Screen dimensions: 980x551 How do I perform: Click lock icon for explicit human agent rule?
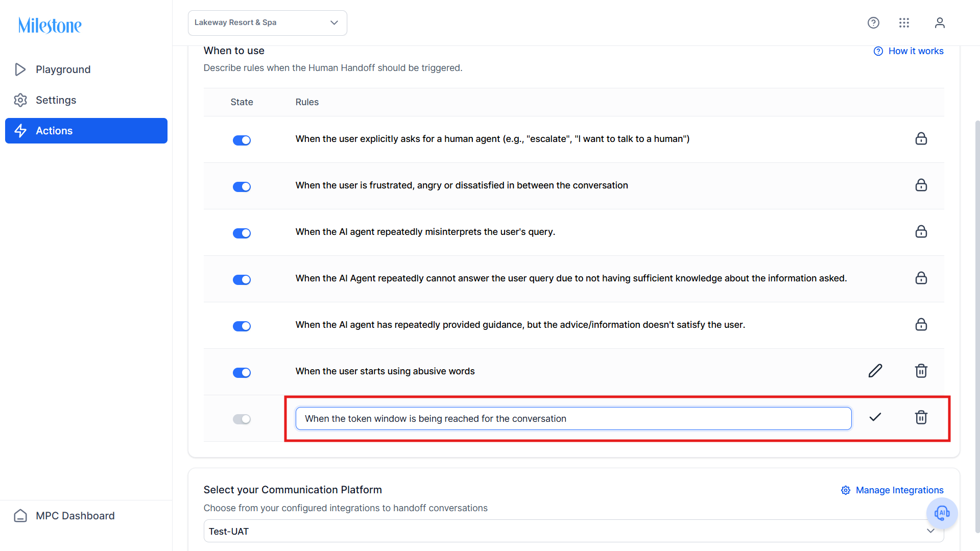921,139
